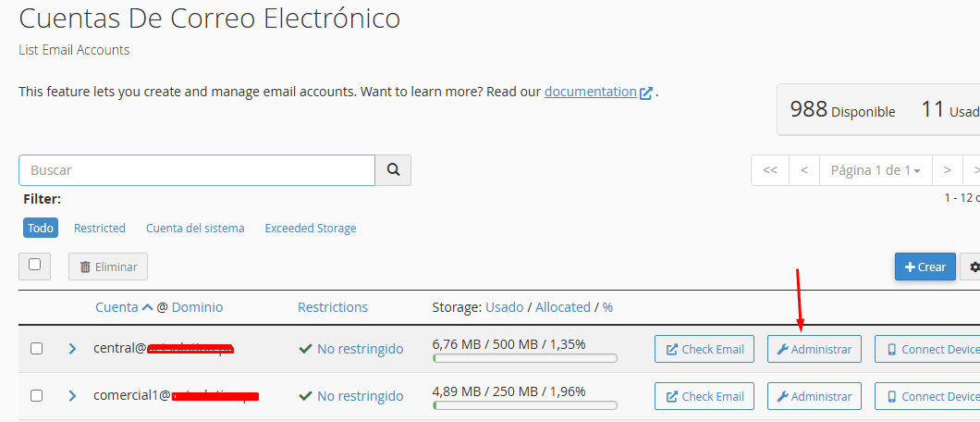Go to first page with << button
The height and width of the screenshot is (422, 980).
769,170
